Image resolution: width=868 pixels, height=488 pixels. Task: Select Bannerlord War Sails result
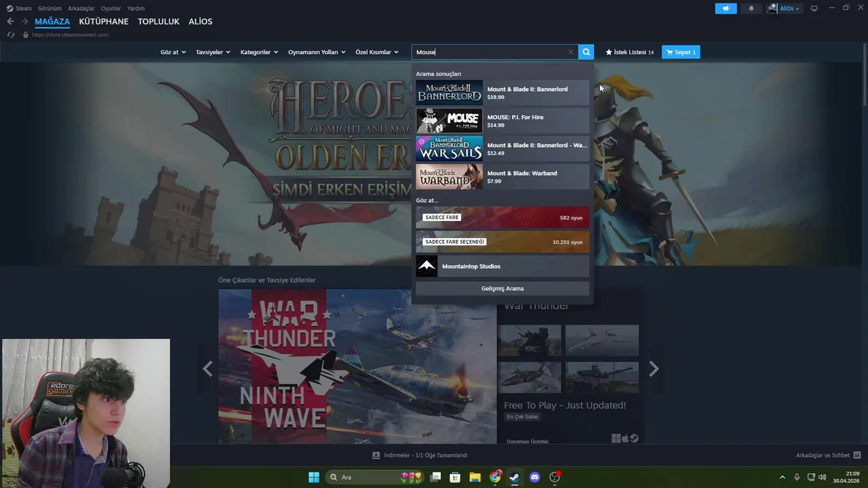(x=502, y=148)
